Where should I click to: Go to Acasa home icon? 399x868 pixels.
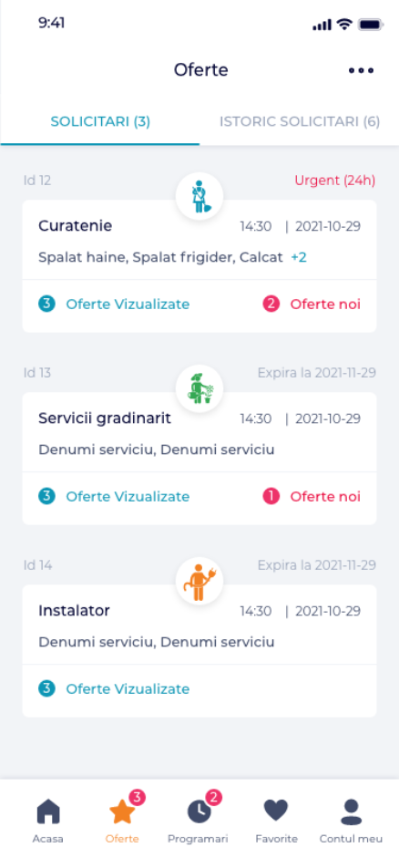(x=48, y=812)
